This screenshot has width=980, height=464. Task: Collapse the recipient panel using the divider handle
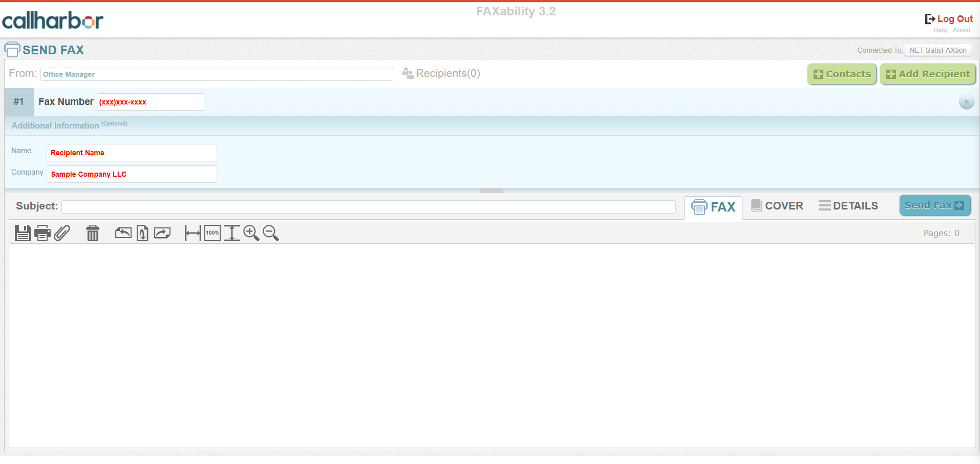pyautogui.click(x=492, y=191)
